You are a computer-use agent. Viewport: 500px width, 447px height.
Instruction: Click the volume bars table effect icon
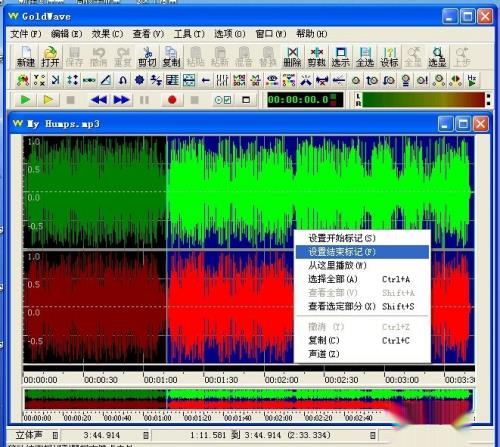172,80
